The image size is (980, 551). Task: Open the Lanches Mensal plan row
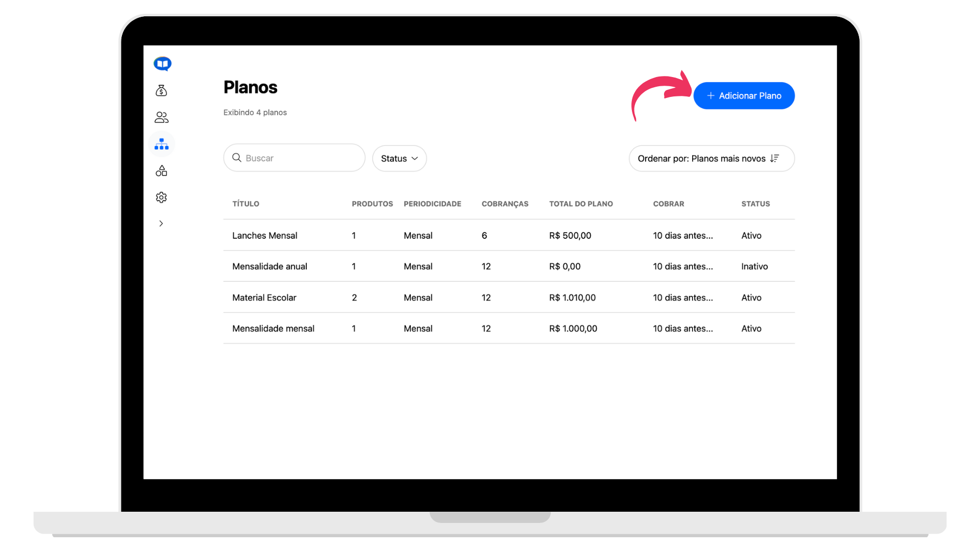click(264, 236)
